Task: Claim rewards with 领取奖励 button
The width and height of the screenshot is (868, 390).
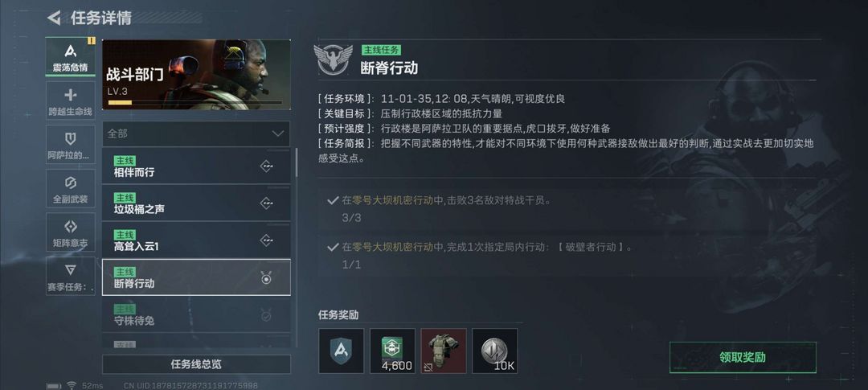Action: click(x=743, y=357)
